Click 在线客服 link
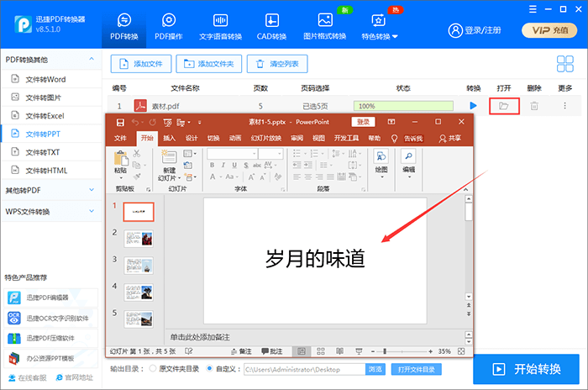The width and height of the screenshot is (588, 390). pyautogui.click(x=28, y=377)
